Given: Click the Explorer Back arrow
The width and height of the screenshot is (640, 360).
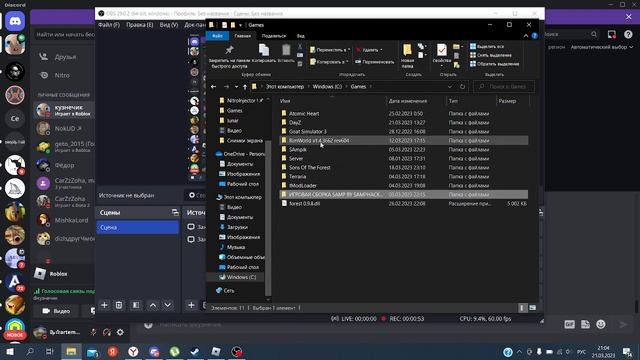Looking at the screenshot, I should [213, 87].
